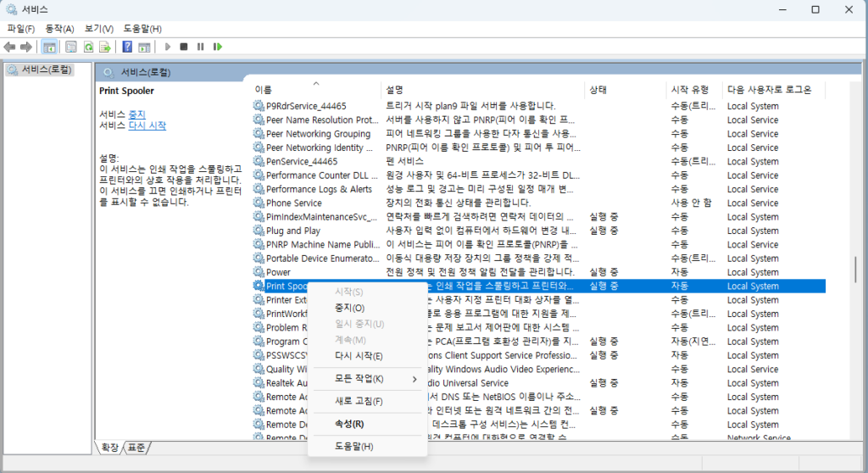Select the PNRP Machine Name Publication row
The height and width of the screenshot is (473, 868).
point(538,244)
